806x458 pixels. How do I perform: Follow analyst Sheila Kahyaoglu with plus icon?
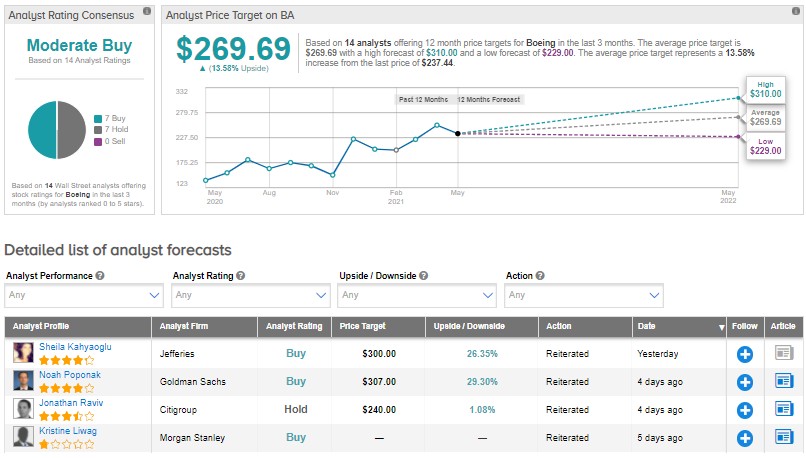point(744,353)
